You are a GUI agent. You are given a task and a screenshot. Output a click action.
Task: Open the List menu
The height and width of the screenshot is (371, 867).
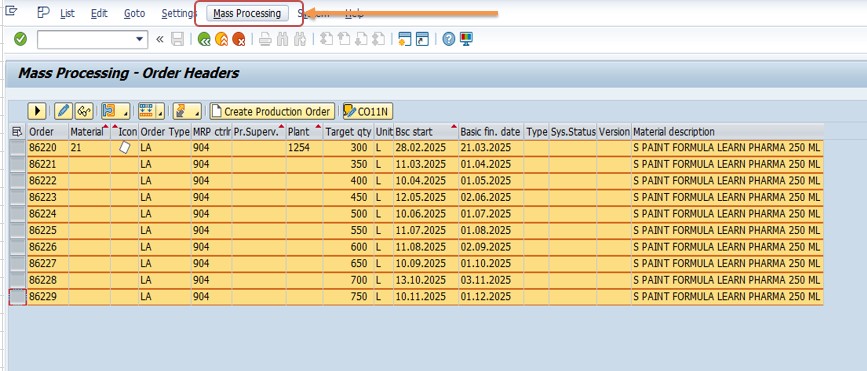point(67,13)
